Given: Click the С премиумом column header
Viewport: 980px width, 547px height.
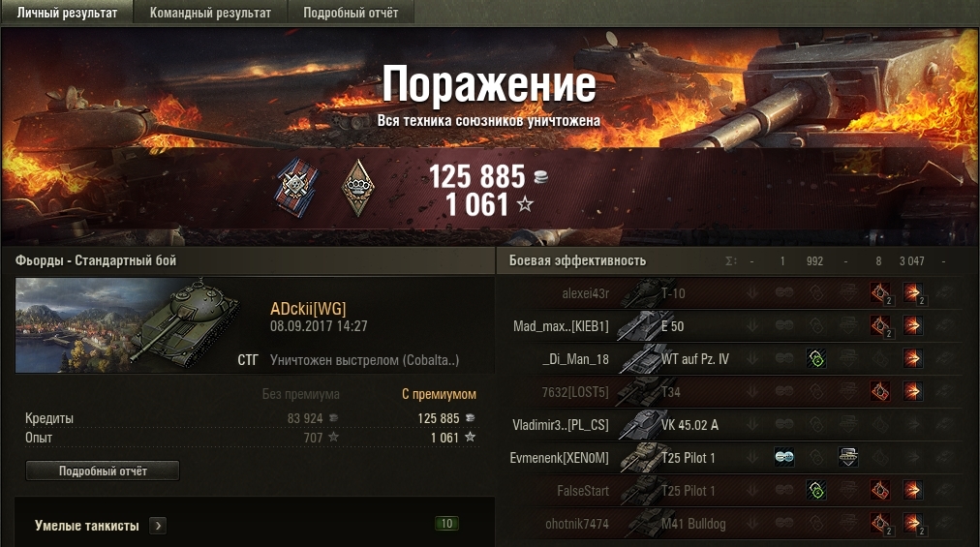Looking at the screenshot, I should (439, 394).
